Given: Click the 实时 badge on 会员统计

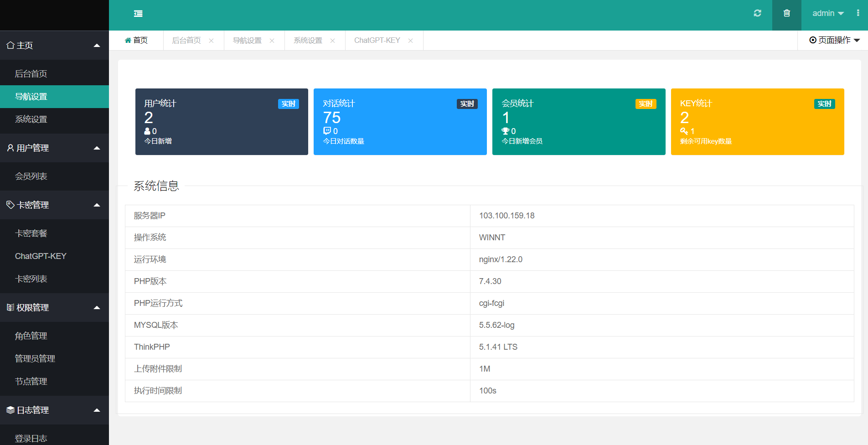Looking at the screenshot, I should coord(646,104).
